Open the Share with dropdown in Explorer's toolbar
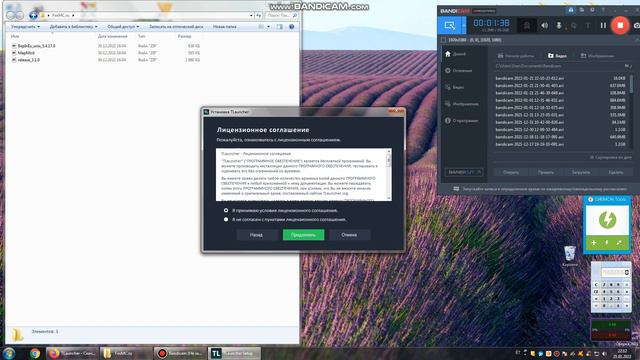 (x=123, y=27)
